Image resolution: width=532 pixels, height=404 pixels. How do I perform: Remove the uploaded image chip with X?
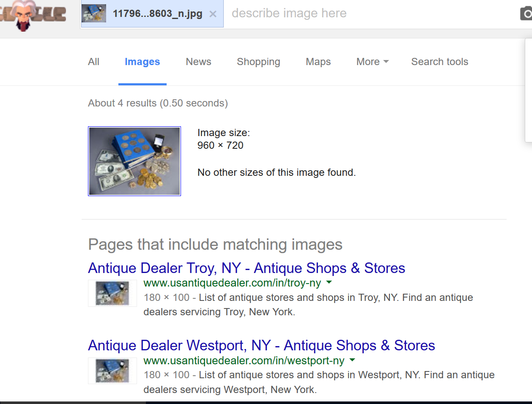click(213, 14)
